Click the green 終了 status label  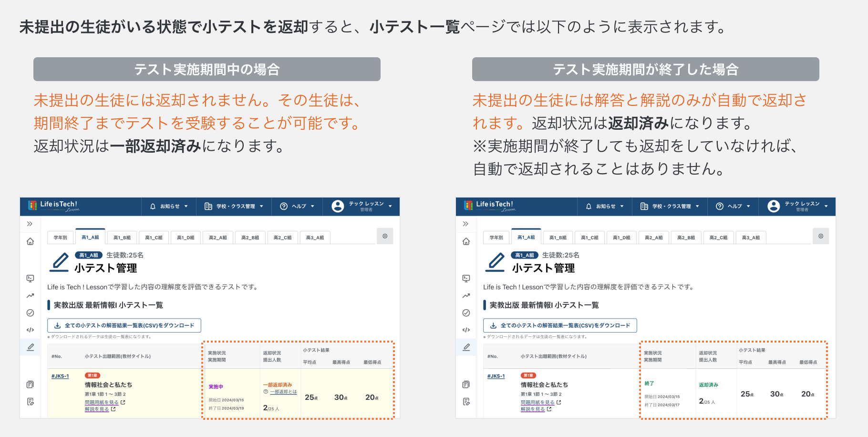(649, 384)
